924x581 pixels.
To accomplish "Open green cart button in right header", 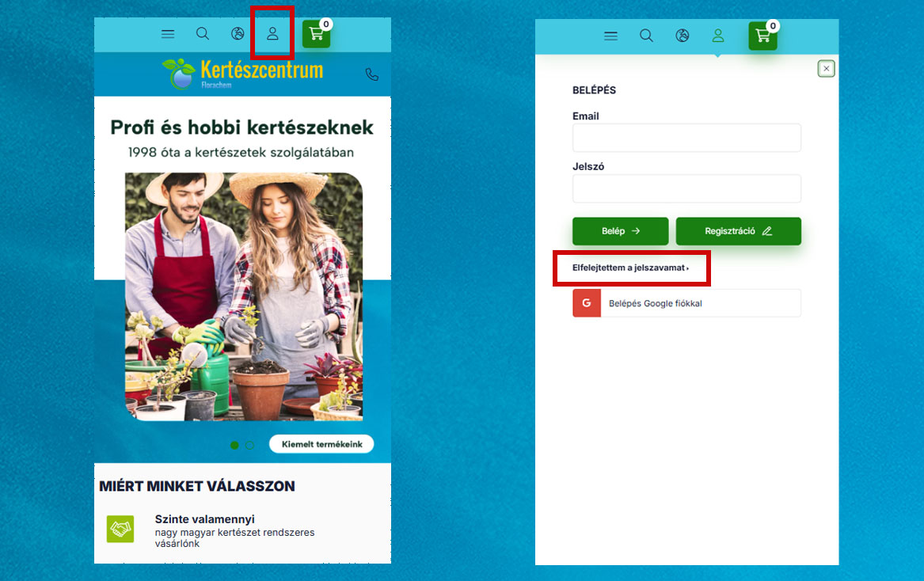I will click(762, 36).
